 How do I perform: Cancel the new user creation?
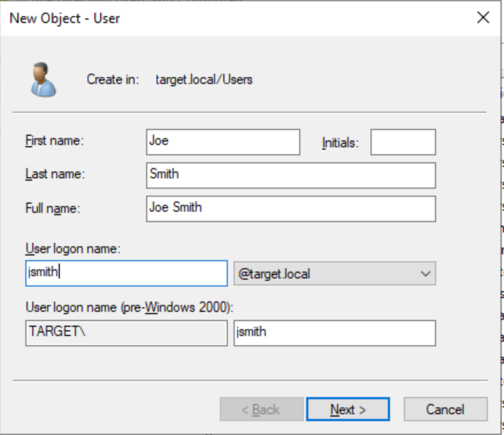445,410
